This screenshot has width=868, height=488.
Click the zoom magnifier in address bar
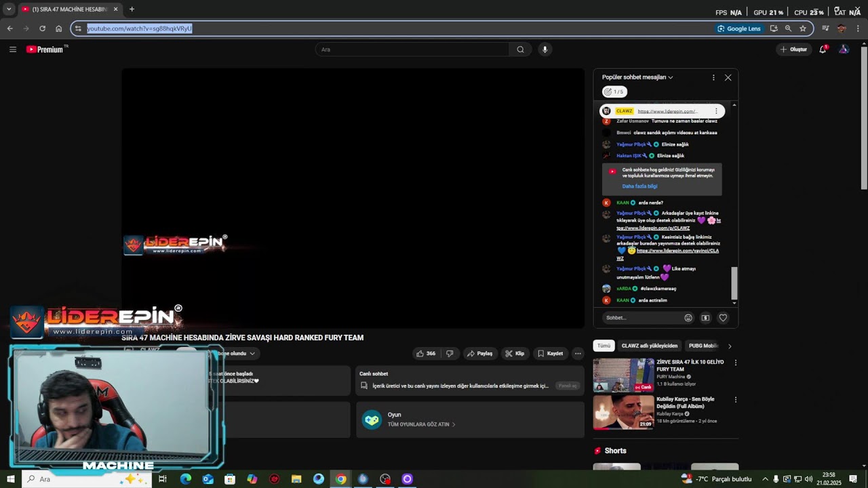(x=788, y=28)
